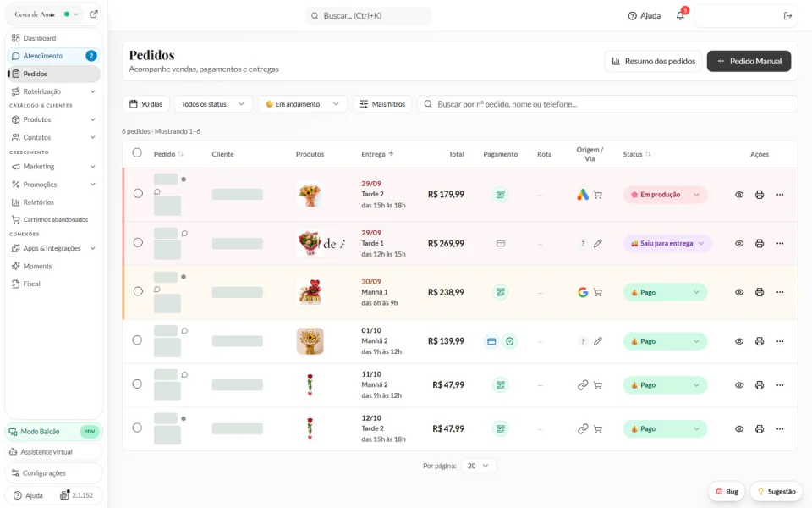The image size is (812, 508).
Task: Click the card payment icon on the R$ 269,99 order
Action: tap(500, 243)
